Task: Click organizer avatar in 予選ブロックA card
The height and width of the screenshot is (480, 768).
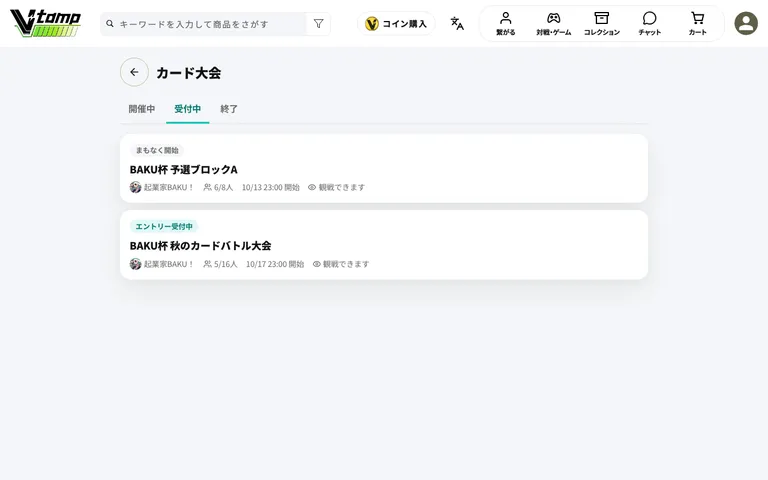Action: coord(135,187)
